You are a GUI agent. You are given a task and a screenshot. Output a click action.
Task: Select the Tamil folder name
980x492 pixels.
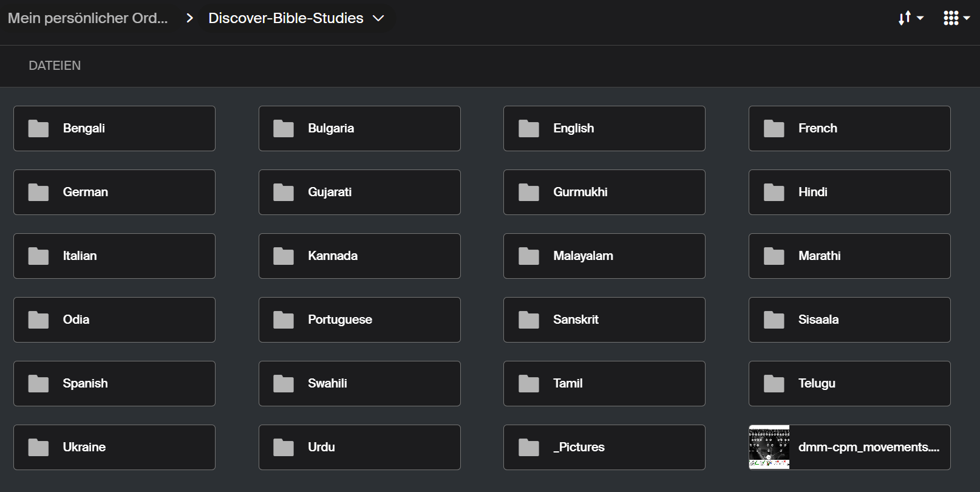tap(568, 383)
